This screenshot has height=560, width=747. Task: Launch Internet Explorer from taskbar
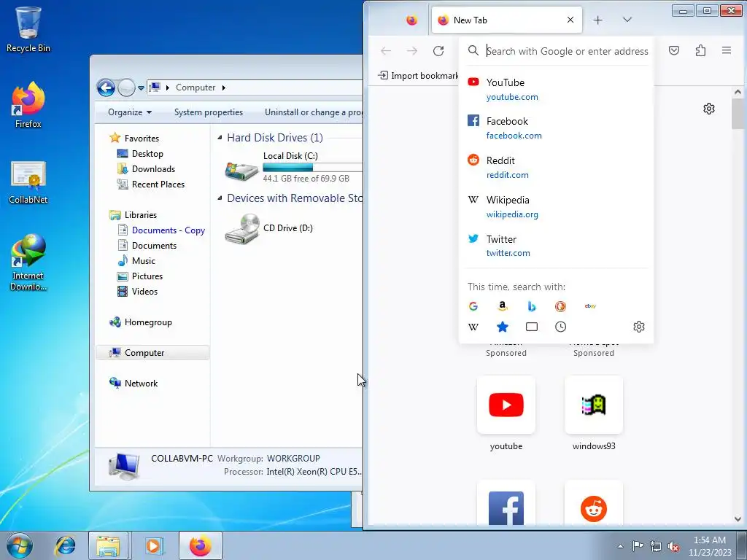coord(65,545)
